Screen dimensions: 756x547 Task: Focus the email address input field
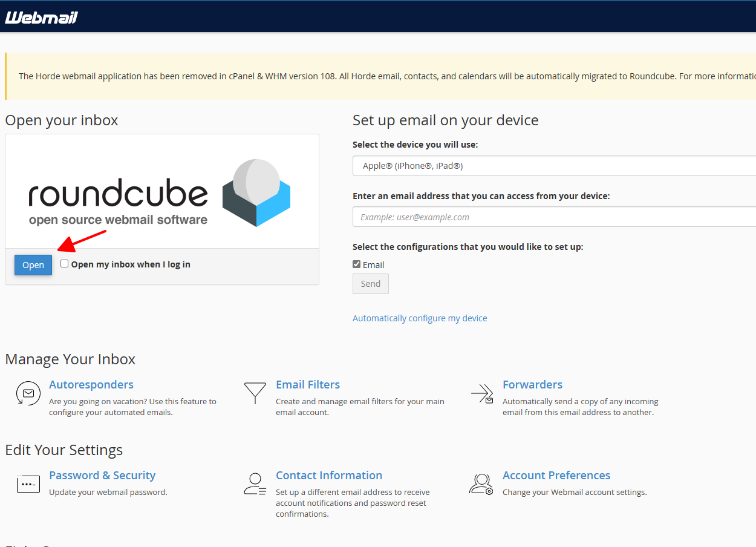tap(554, 217)
